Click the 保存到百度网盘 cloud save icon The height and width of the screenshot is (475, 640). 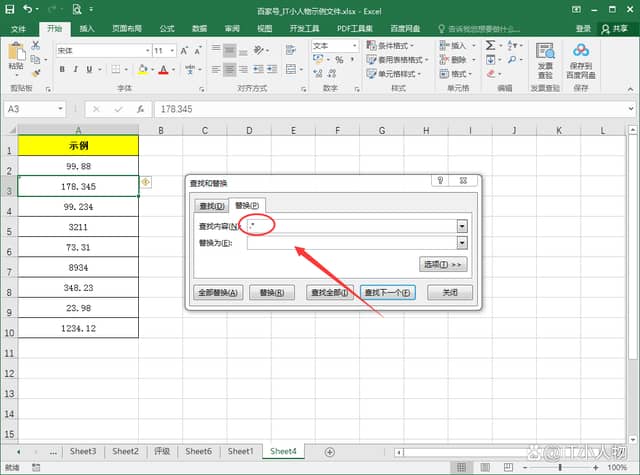pyautogui.click(x=583, y=58)
